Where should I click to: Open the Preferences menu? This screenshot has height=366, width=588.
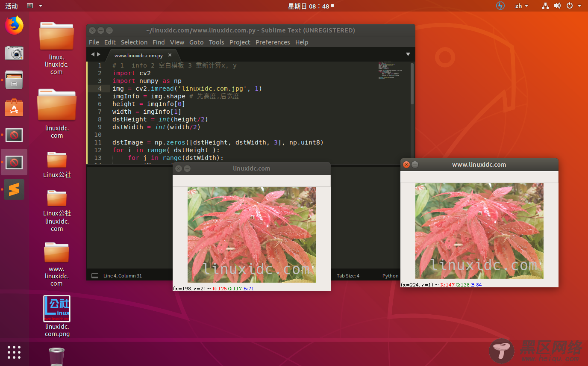273,42
